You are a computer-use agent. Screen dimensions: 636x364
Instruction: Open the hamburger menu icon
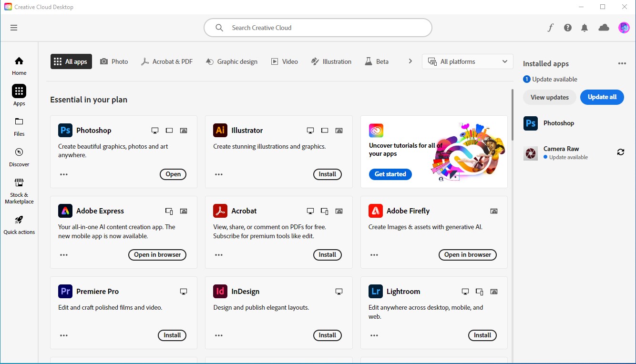coord(14,28)
